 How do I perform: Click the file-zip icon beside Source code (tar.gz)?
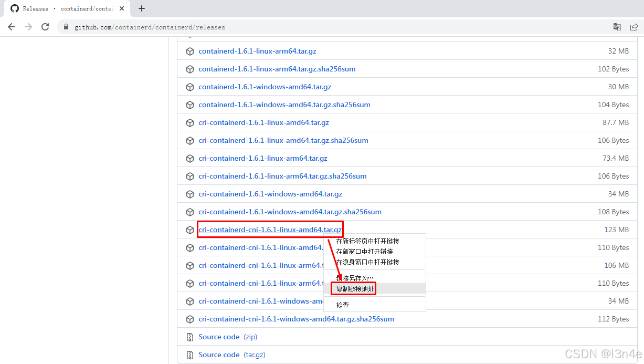[190, 355]
